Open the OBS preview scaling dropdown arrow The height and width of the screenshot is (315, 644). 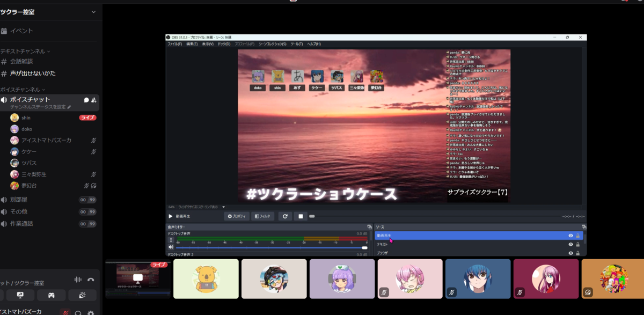tap(224, 207)
